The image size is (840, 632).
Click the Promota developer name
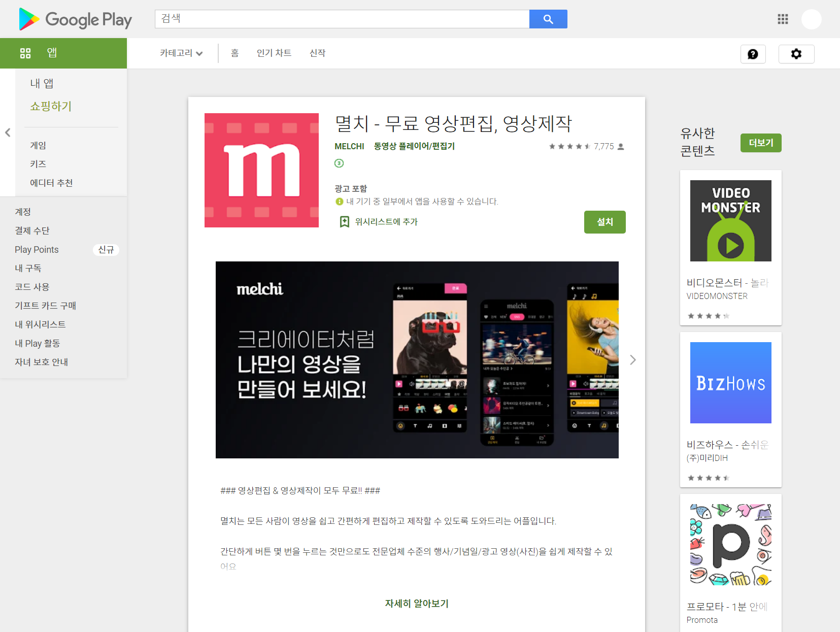click(702, 620)
